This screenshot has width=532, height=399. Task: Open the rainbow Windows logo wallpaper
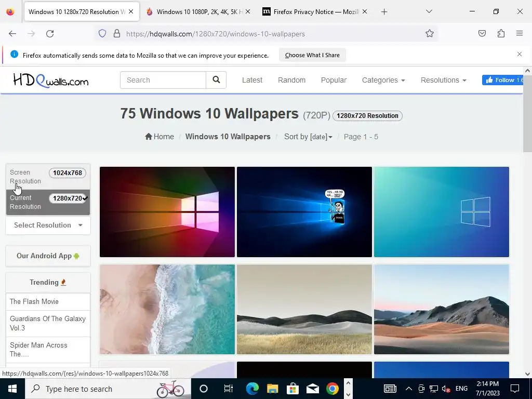tap(167, 212)
